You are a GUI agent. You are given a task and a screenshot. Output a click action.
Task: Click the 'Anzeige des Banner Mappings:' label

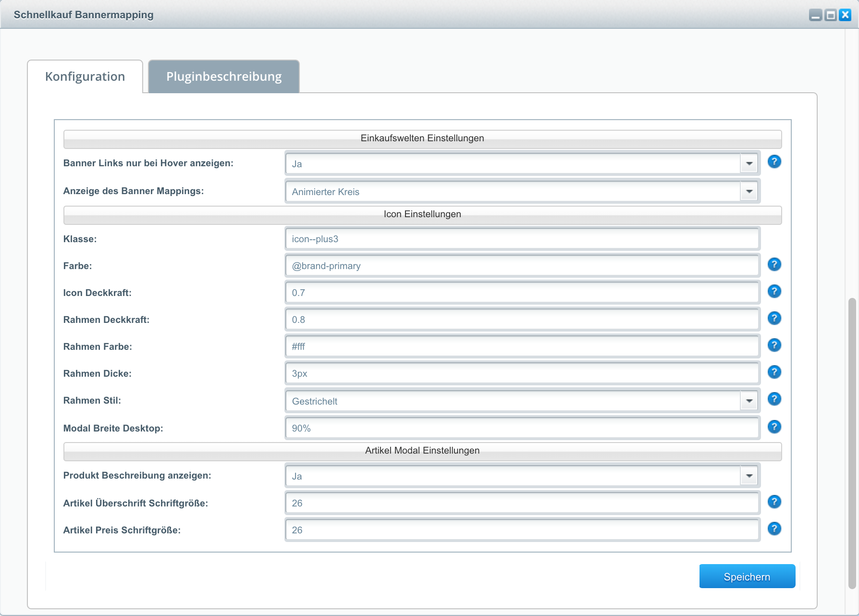(134, 191)
